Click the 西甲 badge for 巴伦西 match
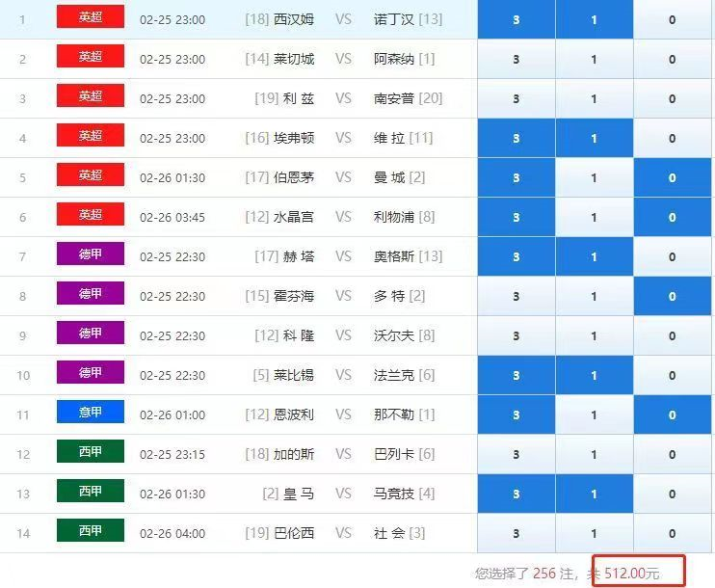 click(x=91, y=530)
